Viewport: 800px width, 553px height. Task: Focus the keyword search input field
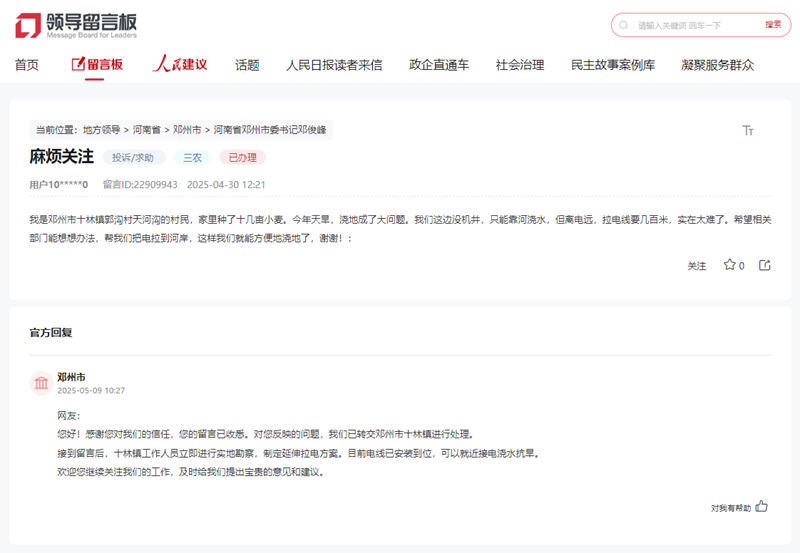[690, 25]
